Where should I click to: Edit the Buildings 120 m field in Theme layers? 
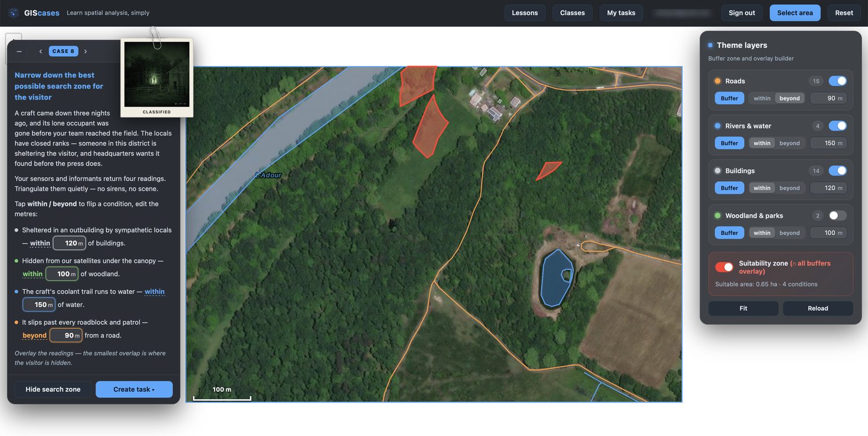[828, 188]
